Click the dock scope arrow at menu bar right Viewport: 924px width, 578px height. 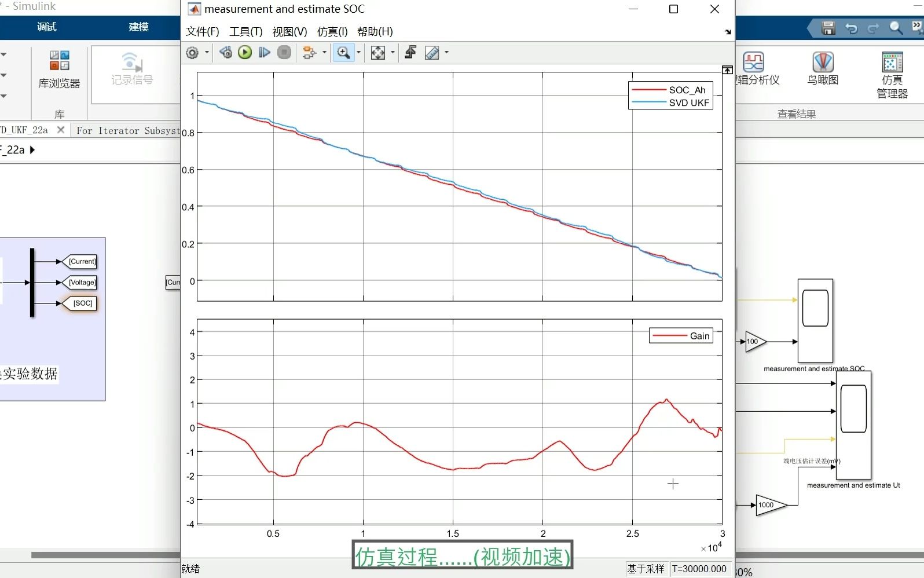tap(728, 32)
